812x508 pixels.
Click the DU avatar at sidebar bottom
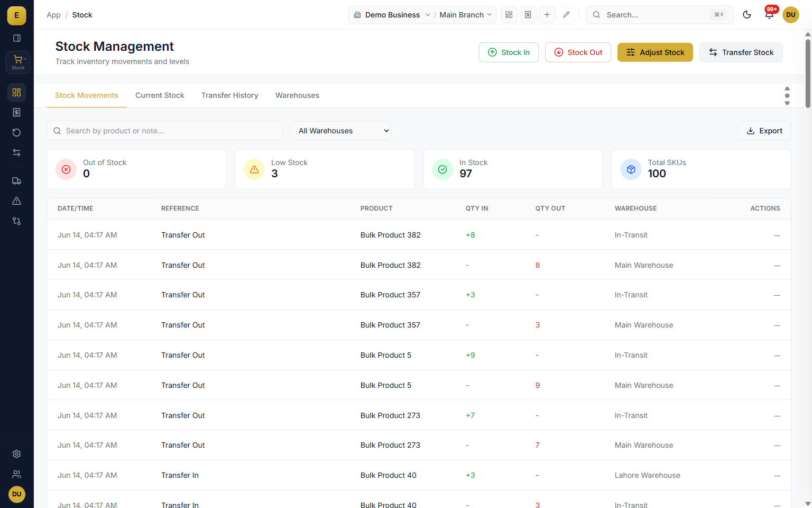(17, 494)
